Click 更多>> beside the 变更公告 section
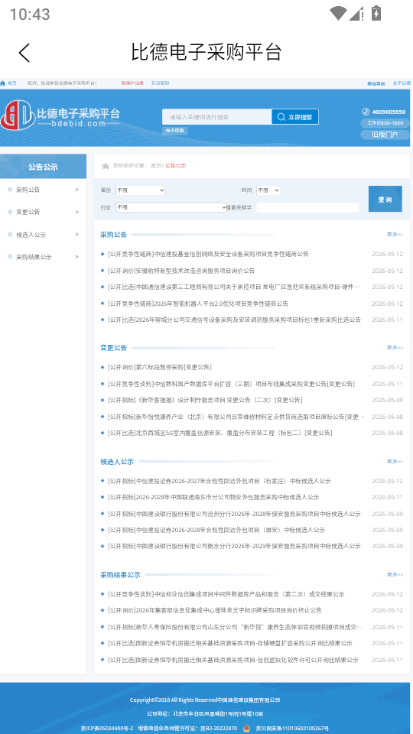Screen dimensions: 413x734 point(395,348)
